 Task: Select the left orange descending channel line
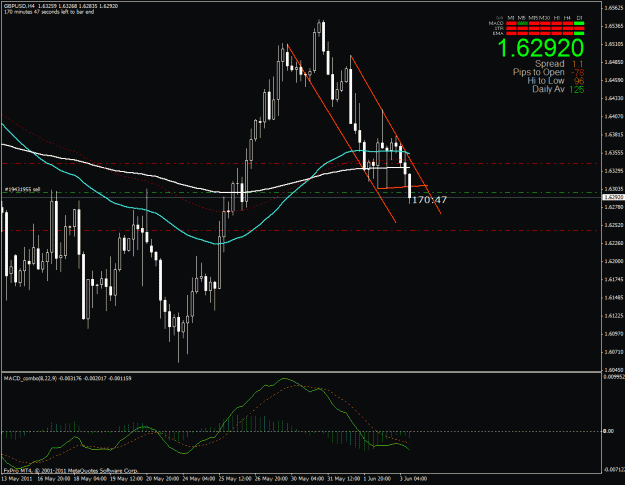click(x=342, y=133)
